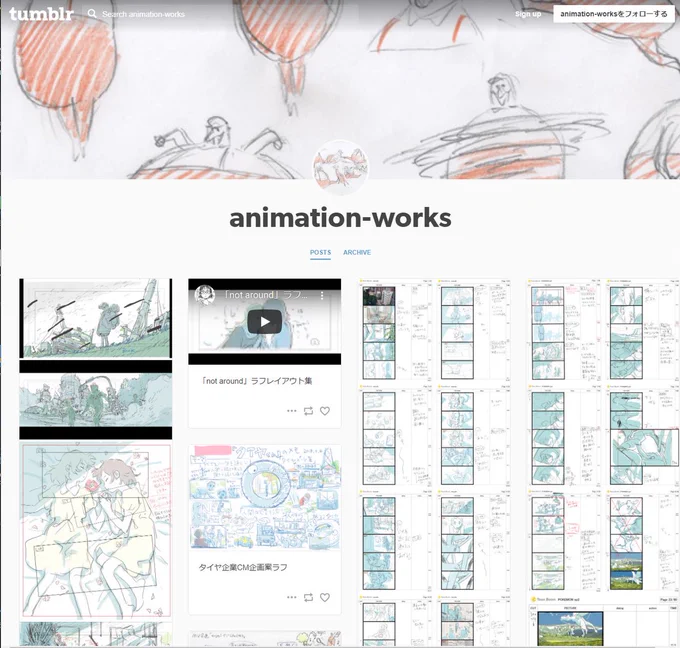Viewport: 680px width, 648px height.
Task: Open the Sign up link
Action: 528,14
